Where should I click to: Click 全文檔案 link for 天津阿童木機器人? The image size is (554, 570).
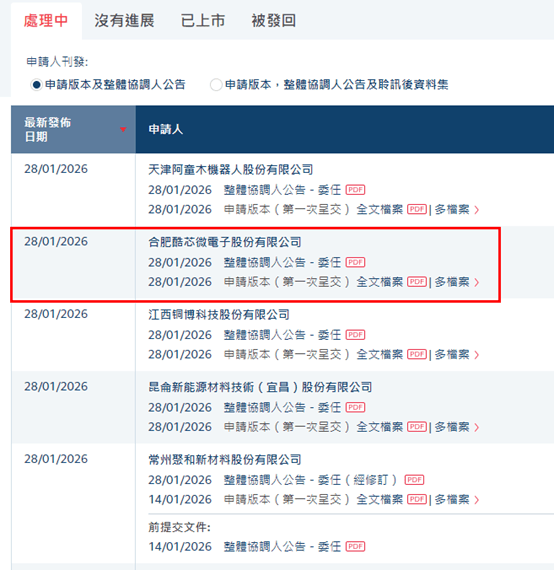tap(380, 209)
